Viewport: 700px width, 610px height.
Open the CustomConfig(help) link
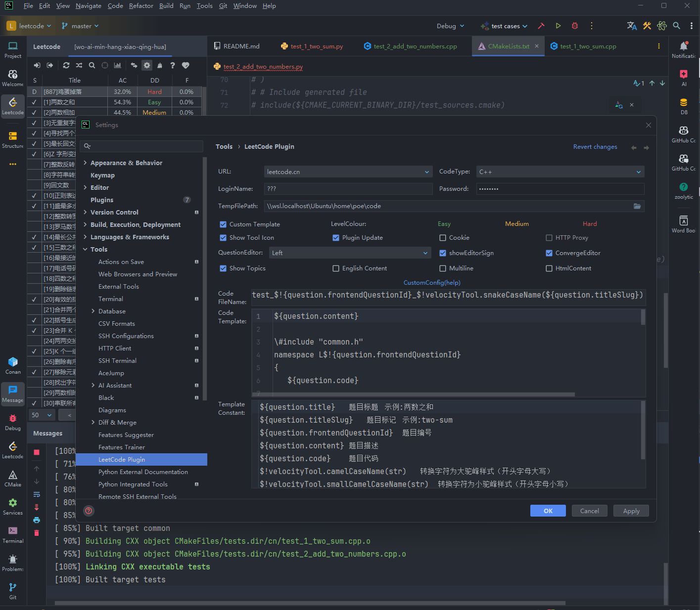432,283
